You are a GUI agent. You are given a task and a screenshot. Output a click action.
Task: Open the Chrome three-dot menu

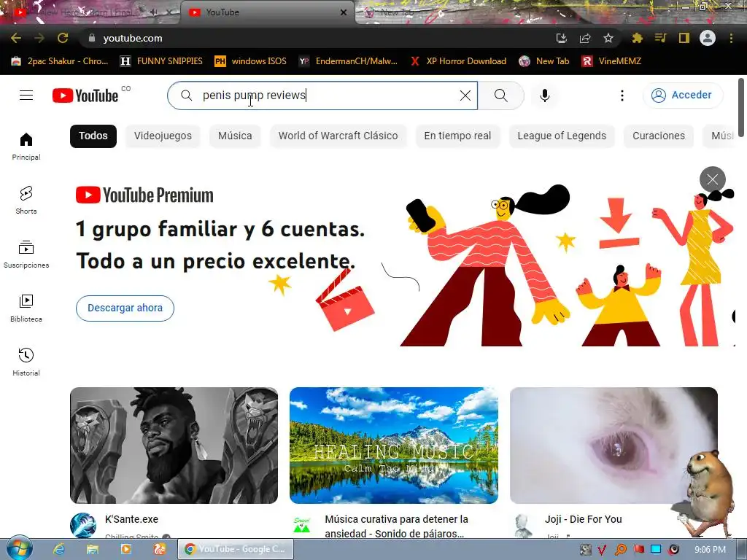click(731, 38)
